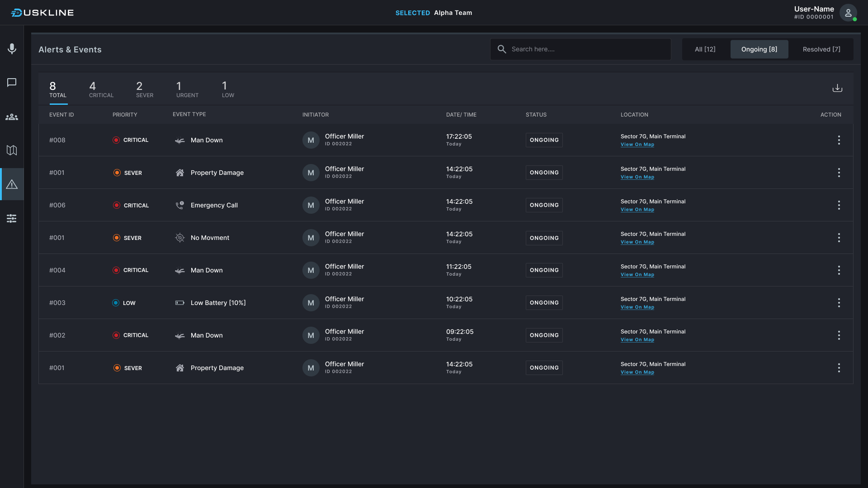The image size is (868, 488).
Task: Click ONGOING status of Low Battery row
Action: pyautogui.click(x=544, y=303)
